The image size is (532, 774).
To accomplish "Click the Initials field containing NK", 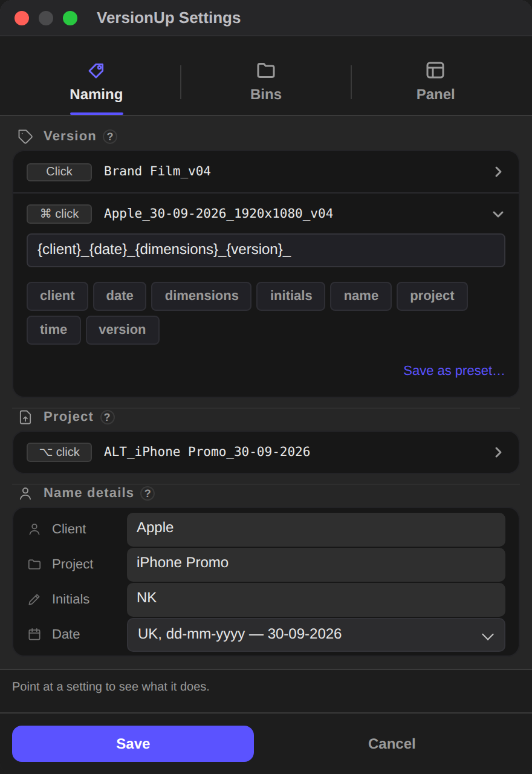I will pos(316,600).
